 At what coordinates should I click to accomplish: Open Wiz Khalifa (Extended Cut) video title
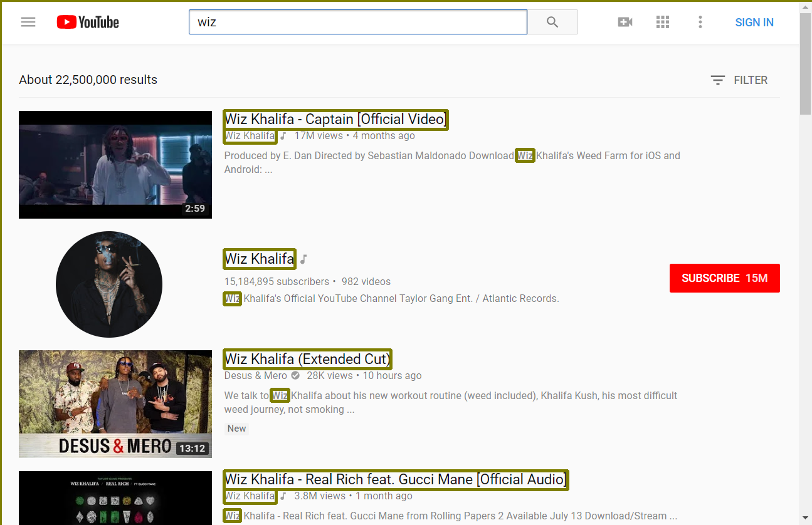pos(308,359)
